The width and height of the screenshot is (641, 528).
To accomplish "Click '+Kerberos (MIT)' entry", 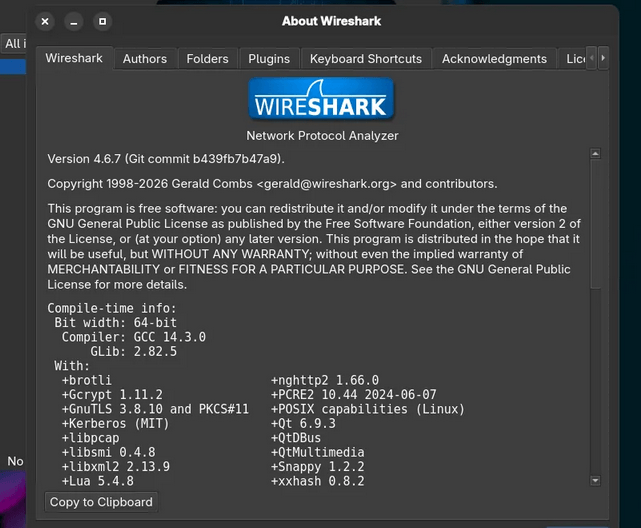I will [x=115, y=423].
